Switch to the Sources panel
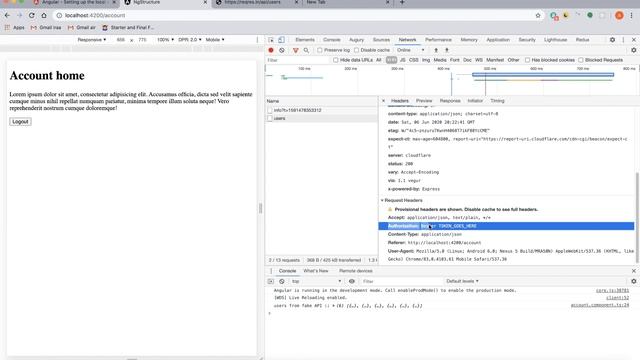This screenshot has height=360, width=640. tap(381, 40)
